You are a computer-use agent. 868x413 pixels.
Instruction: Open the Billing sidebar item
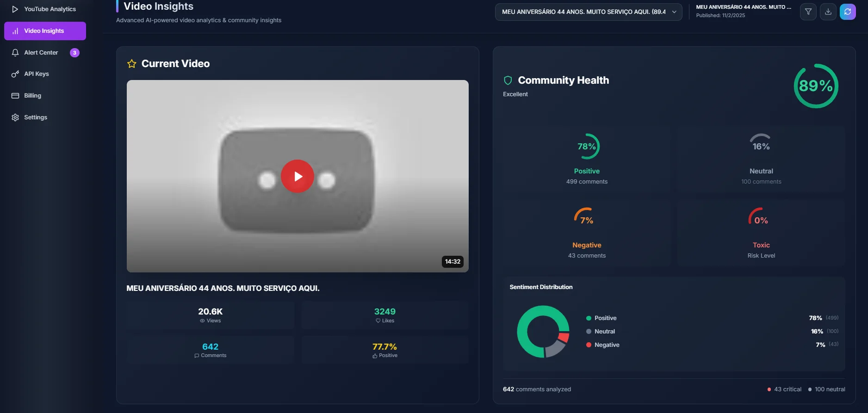pyautogui.click(x=45, y=96)
